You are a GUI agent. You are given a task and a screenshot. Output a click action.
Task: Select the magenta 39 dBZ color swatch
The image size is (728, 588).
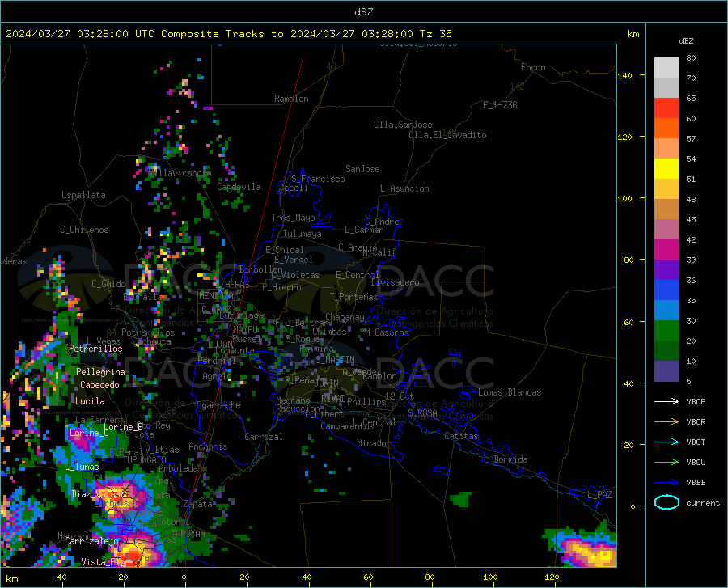(x=667, y=250)
